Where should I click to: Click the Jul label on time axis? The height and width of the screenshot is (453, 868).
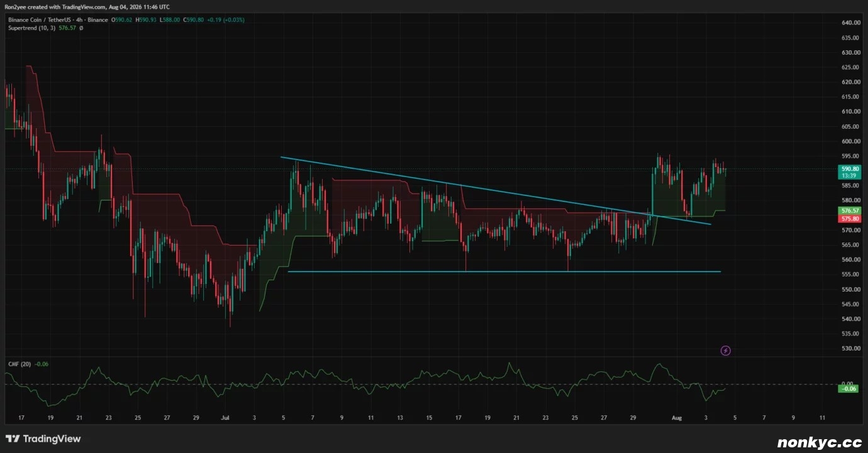pos(225,417)
